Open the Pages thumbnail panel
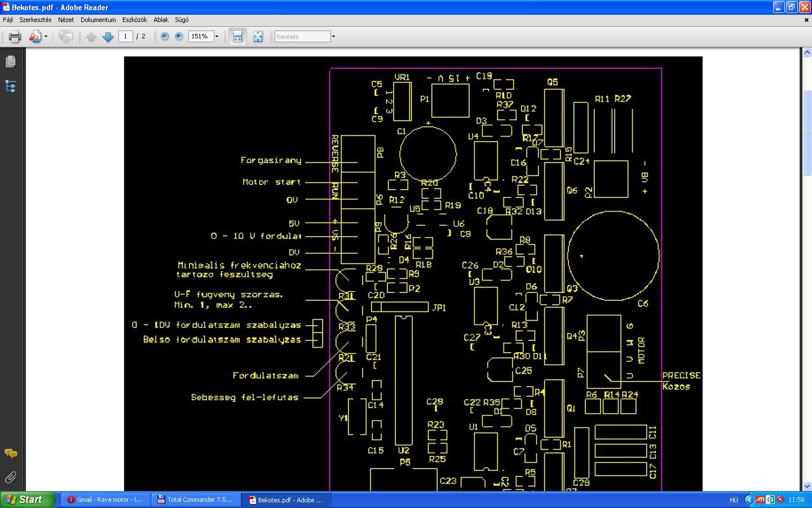Image resolution: width=812 pixels, height=508 pixels. (11, 61)
